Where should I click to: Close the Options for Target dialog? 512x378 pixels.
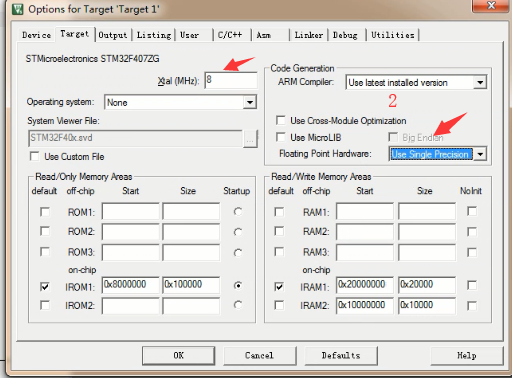point(491,5)
